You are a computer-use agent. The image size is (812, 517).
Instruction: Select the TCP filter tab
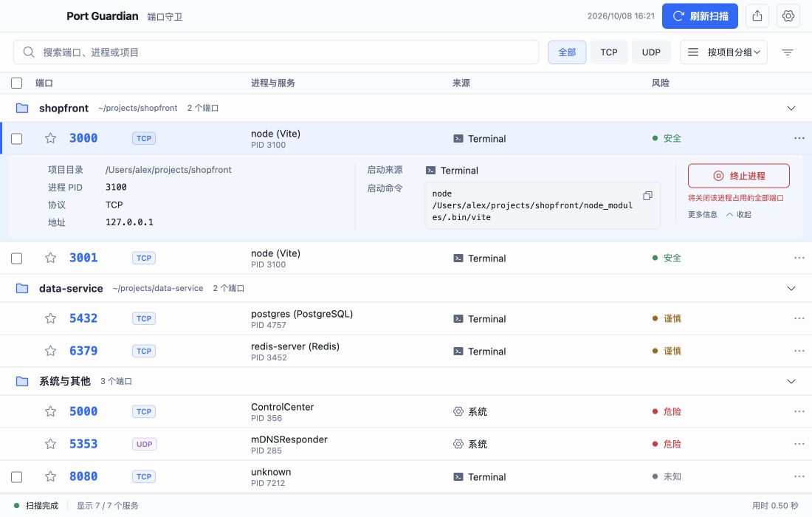tap(609, 52)
